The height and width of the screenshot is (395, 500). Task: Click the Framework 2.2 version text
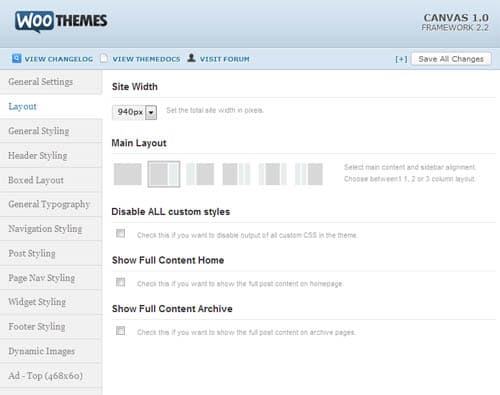tap(455, 28)
